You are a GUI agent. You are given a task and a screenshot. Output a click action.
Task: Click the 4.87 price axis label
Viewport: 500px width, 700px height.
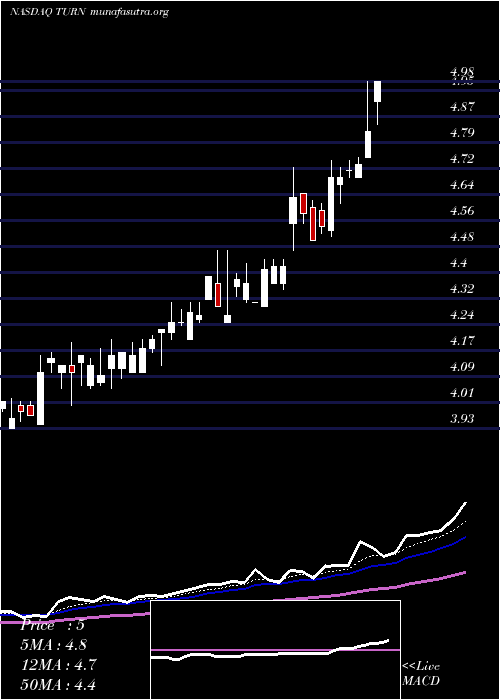coord(461,107)
